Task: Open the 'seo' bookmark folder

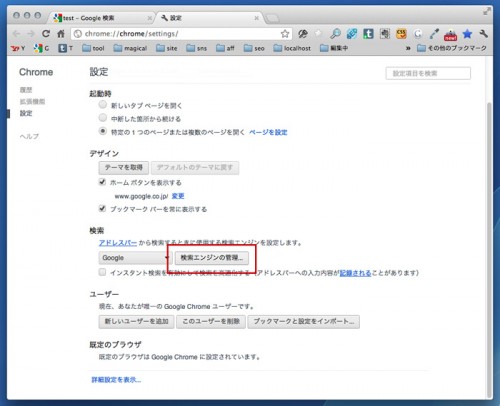Action: pos(254,48)
